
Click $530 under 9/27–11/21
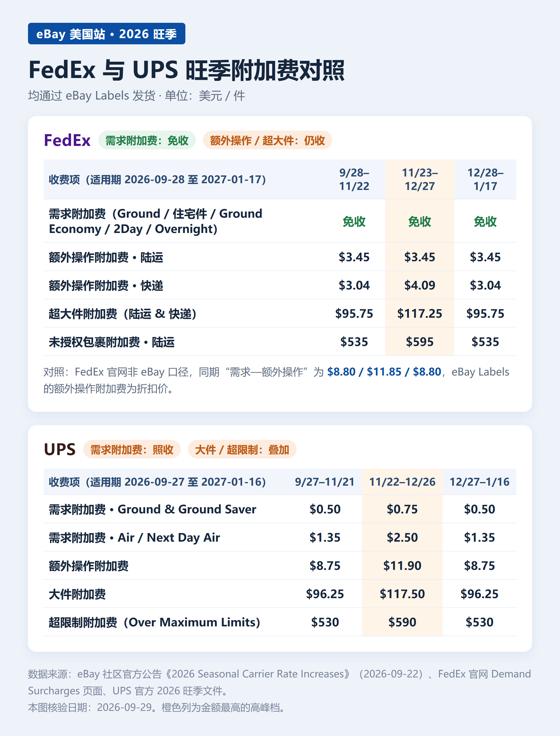(325, 622)
